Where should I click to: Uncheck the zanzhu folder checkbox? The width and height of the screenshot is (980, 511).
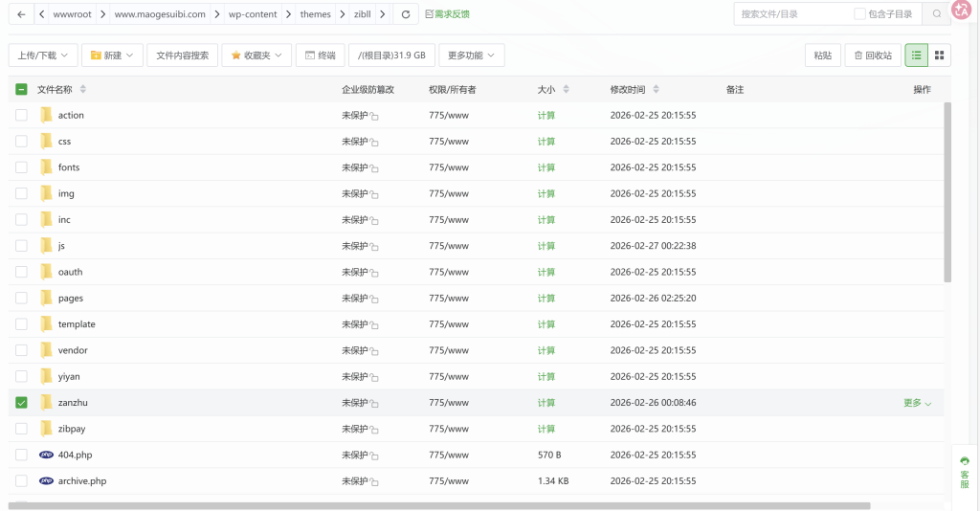[x=21, y=402]
